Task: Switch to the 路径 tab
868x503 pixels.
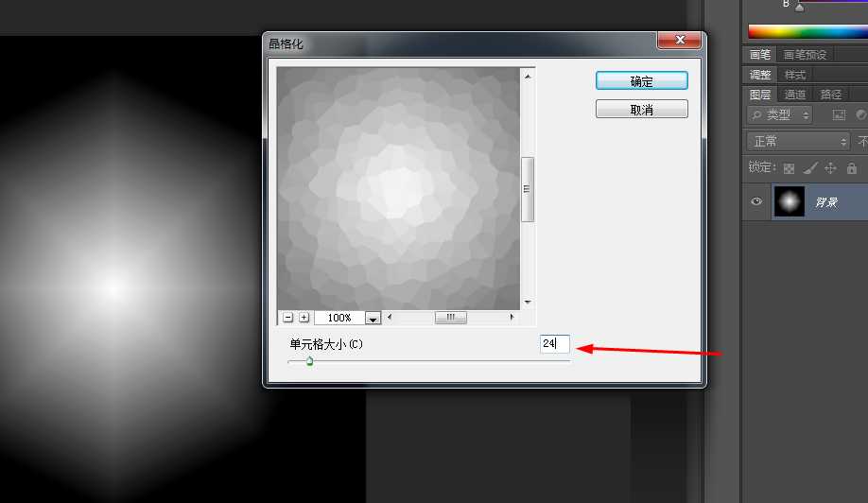Action: coord(830,95)
